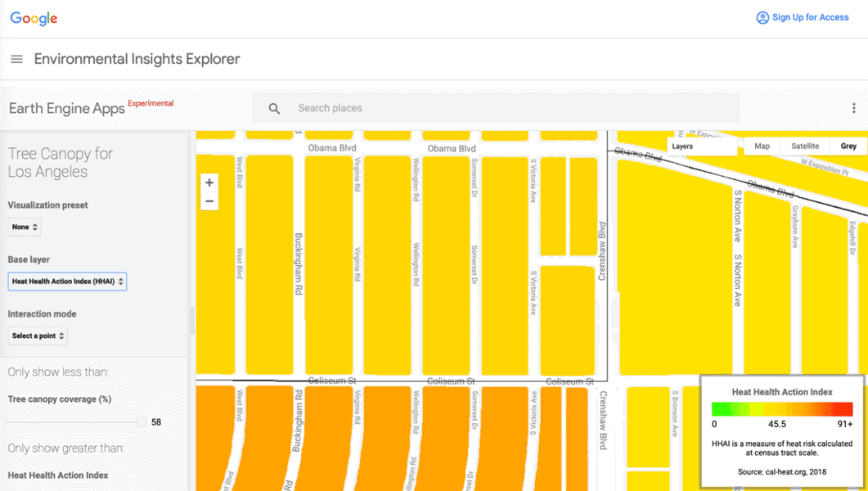
Task: Click the Tree Canopy for Los Angeles heading
Action: pyautogui.click(x=60, y=163)
